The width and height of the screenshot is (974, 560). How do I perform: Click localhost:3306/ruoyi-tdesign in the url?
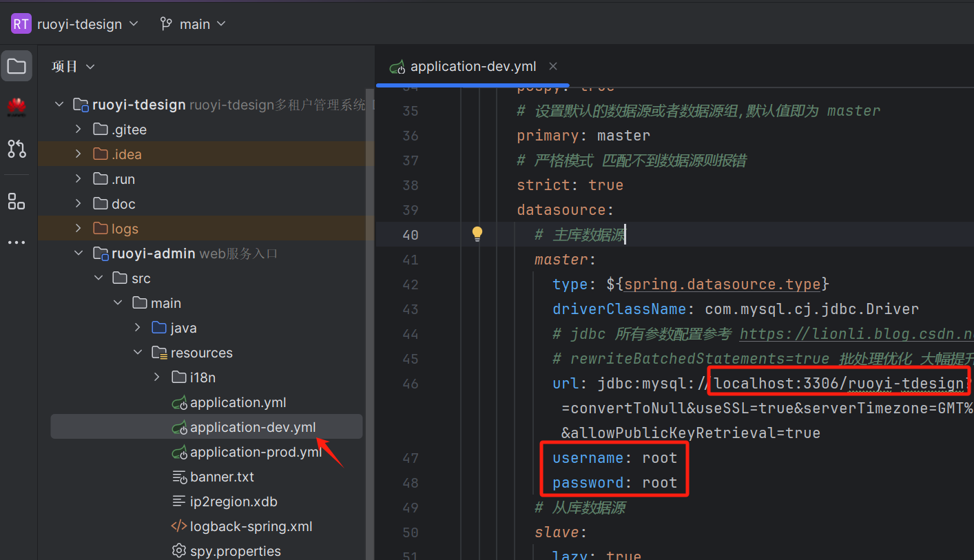pyautogui.click(x=838, y=384)
